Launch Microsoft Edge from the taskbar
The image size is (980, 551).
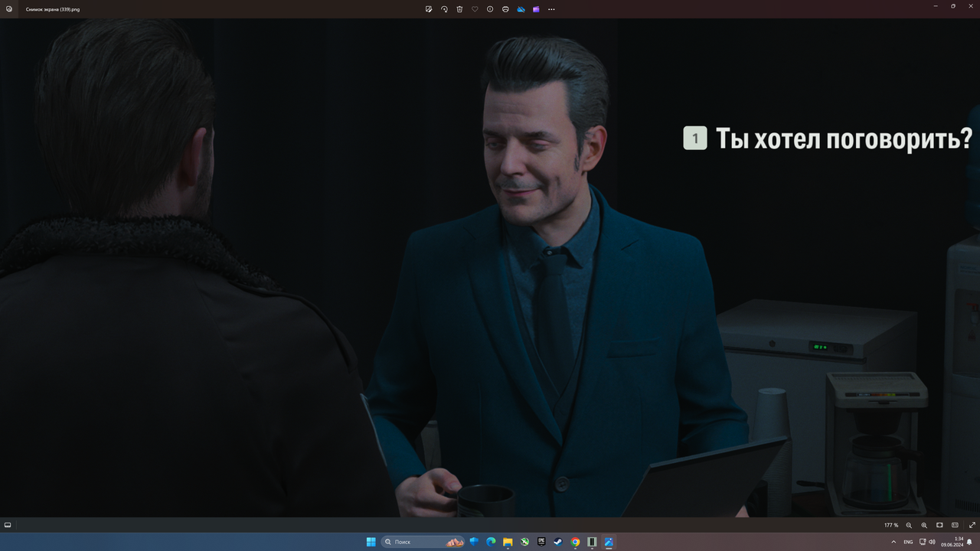(x=492, y=542)
